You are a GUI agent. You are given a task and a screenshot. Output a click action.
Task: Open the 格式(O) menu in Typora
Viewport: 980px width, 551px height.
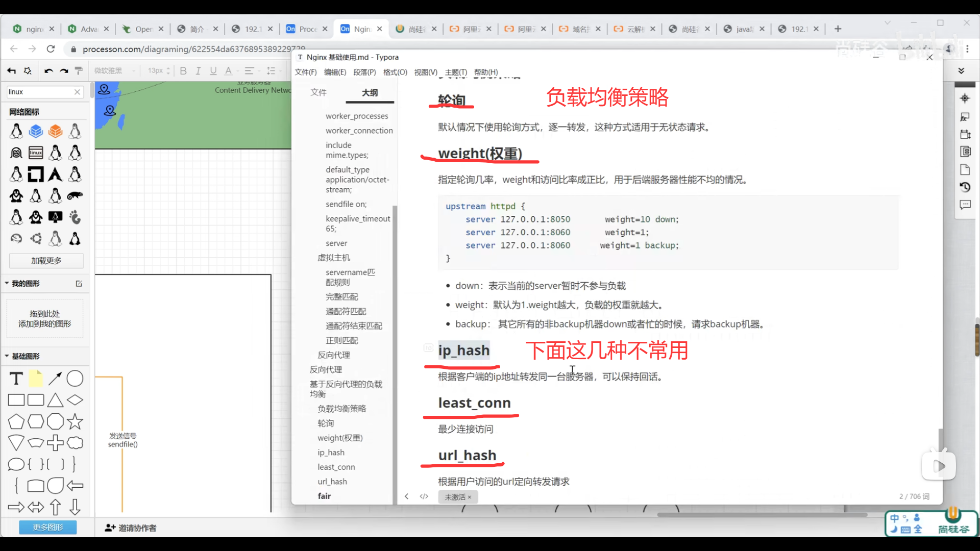[395, 72]
